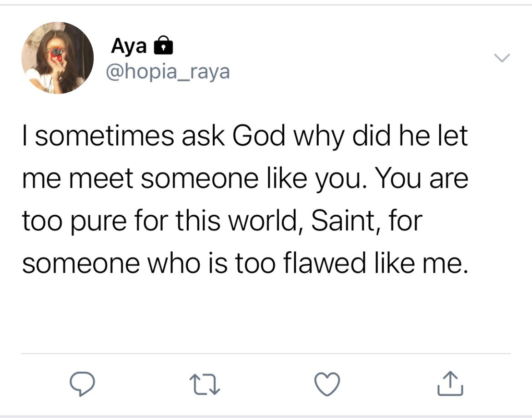Image resolution: width=532 pixels, height=418 pixels.
Task: Select the line starting "I sometimes ask"
Action: 245,137
